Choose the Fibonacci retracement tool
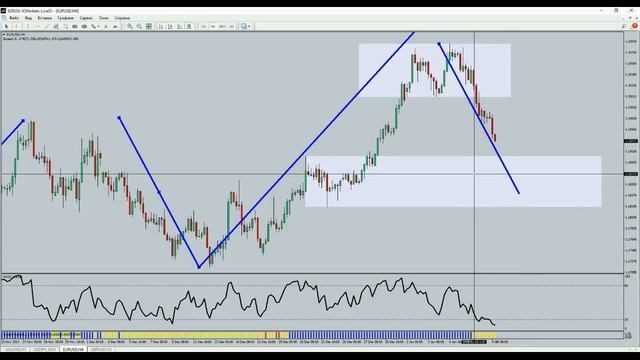 click(65, 27)
